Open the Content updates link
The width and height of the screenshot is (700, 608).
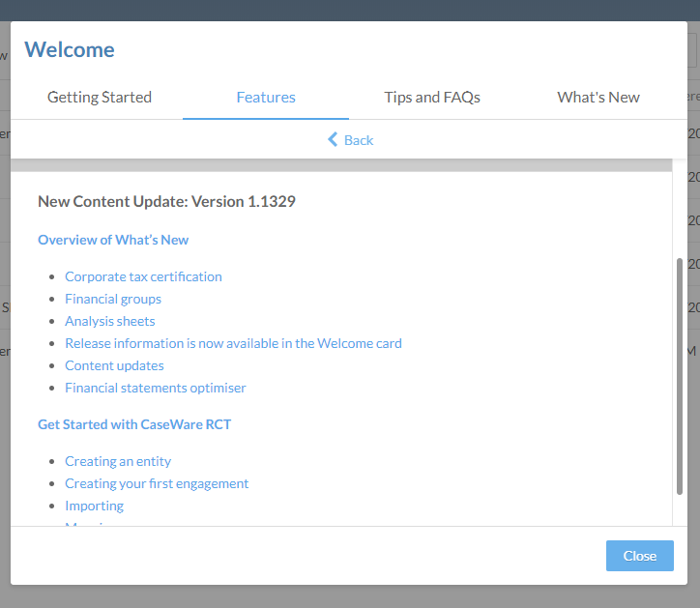pyautogui.click(x=114, y=365)
